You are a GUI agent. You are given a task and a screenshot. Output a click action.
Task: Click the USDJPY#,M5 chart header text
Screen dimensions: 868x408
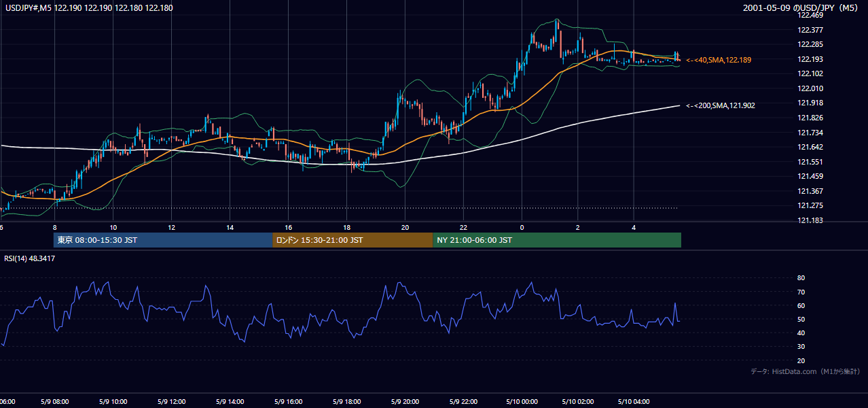[x=89, y=8]
